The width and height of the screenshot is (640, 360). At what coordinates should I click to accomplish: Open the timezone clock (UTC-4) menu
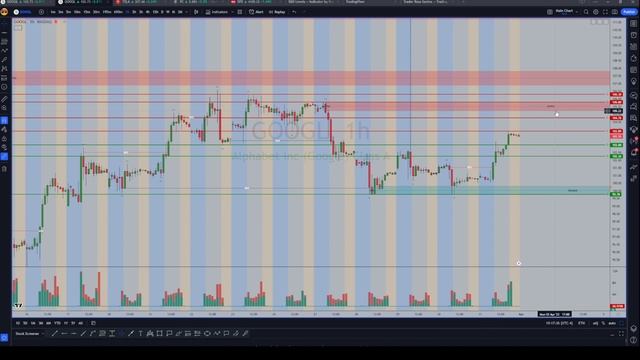pos(559,323)
